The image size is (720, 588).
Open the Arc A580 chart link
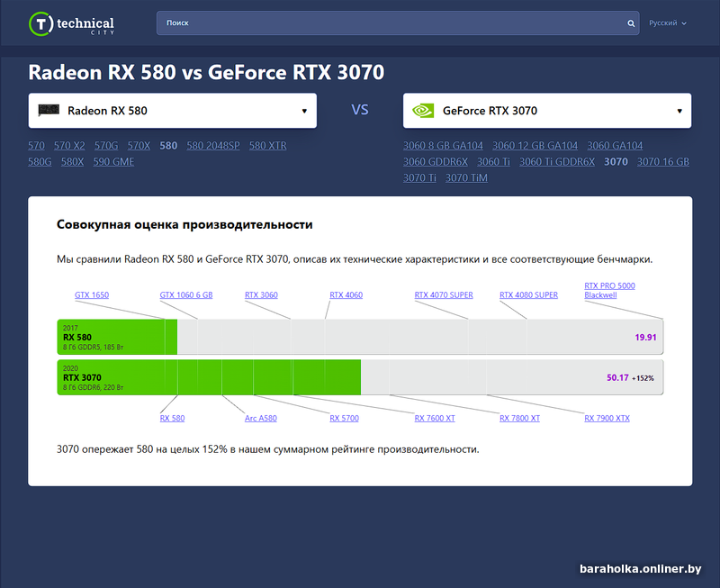click(261, 418)
